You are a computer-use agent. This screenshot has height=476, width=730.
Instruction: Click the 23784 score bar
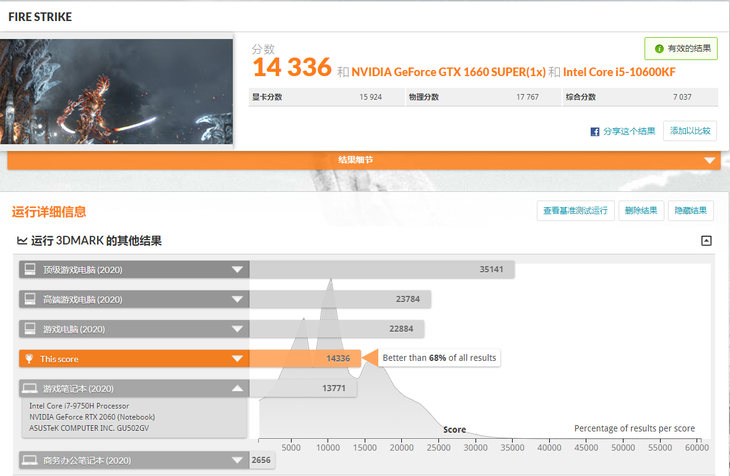[x=340, y=299]
